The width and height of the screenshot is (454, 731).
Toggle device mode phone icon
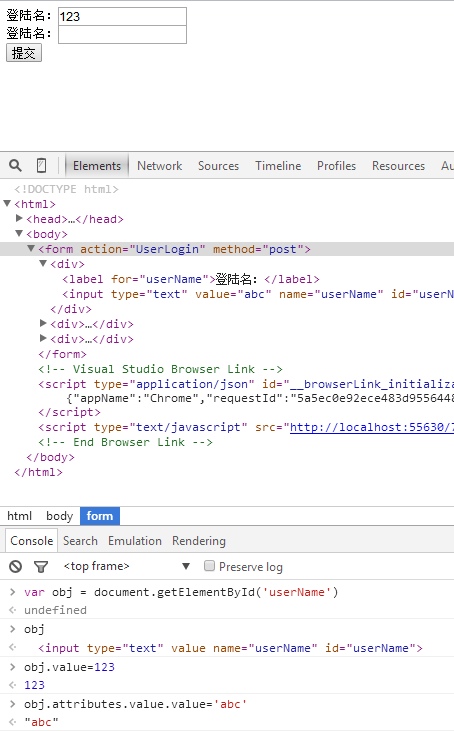pyautogui.click(x=41, y=166)
